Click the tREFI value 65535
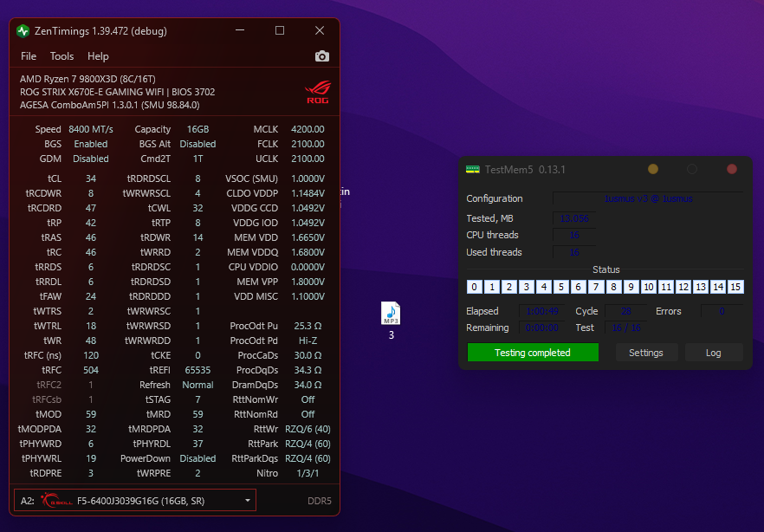Screen dimensions: 764x532 point(197,370)
